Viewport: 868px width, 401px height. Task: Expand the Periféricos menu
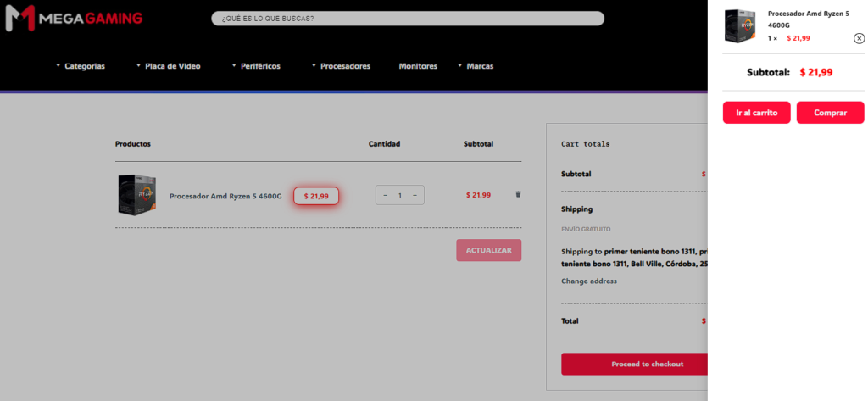point(256,66)
